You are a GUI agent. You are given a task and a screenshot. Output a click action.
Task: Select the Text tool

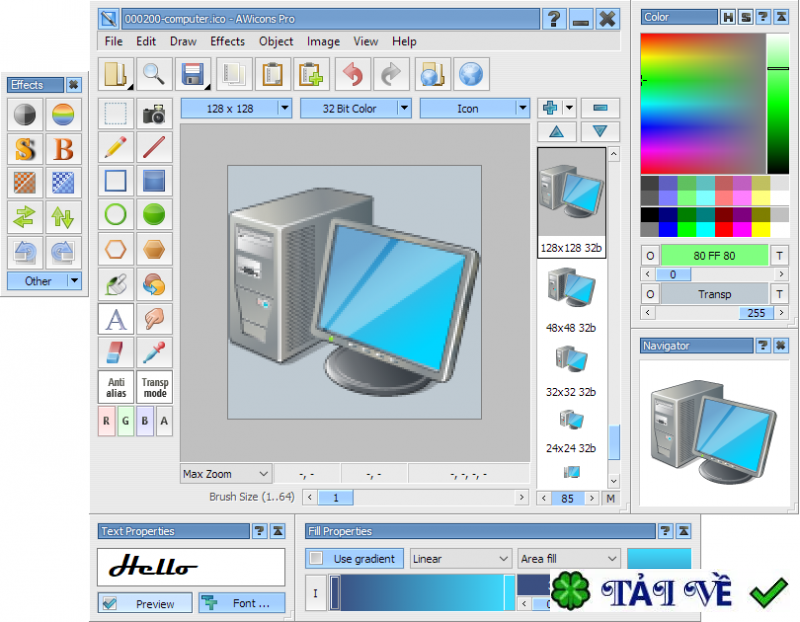(x=115, y=317)
